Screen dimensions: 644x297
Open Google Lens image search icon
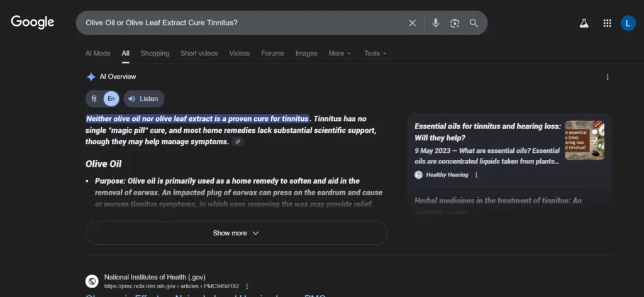click(455, 23)
